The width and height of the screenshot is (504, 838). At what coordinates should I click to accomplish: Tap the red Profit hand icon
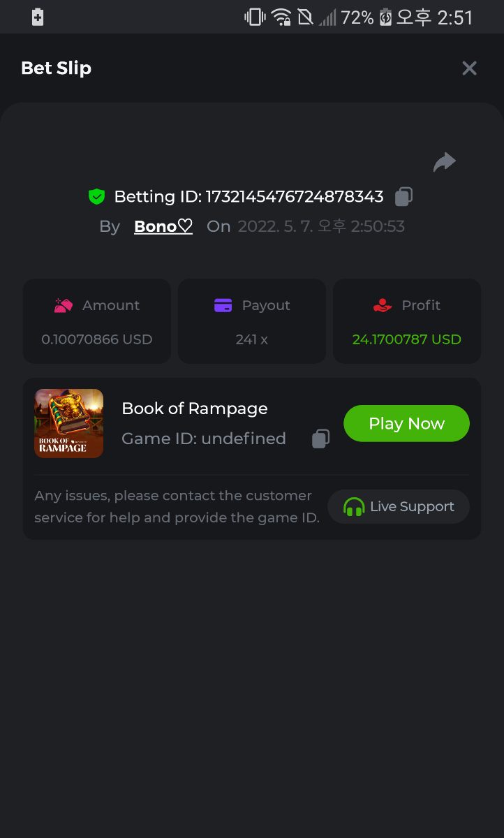383,305
